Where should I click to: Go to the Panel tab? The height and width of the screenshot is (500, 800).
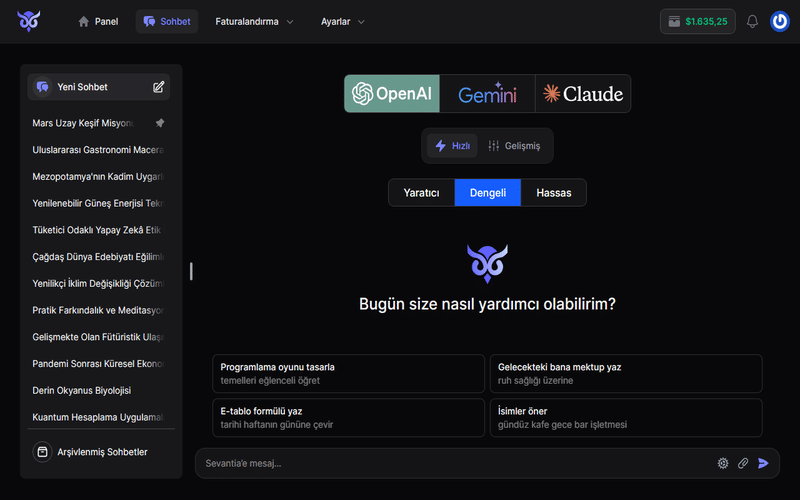pyautogui.click(x=98, y=21)
